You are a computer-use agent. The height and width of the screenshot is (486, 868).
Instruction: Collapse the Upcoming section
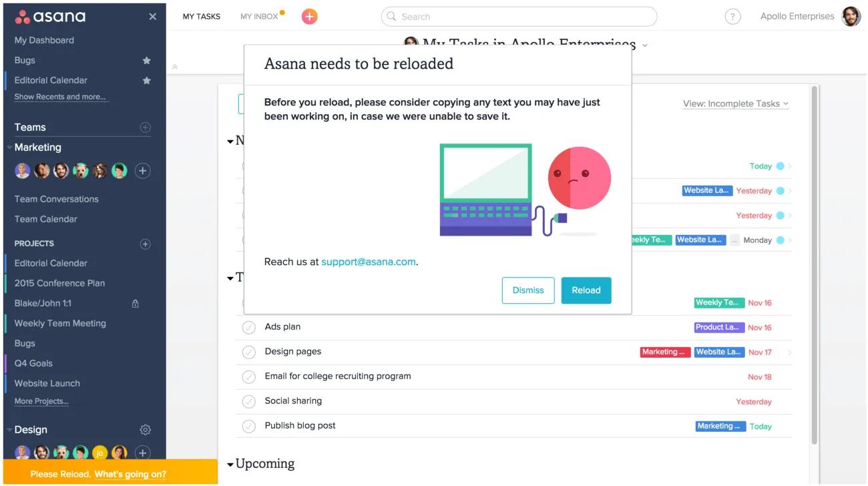[x=230, y=464]
